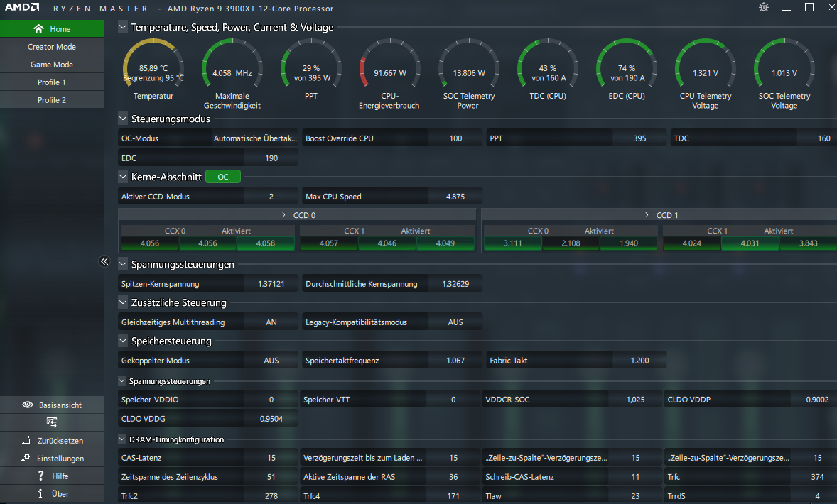Click Gleichzeitiges Multithreading AN value
837x504 pixels.
point(271,322)
